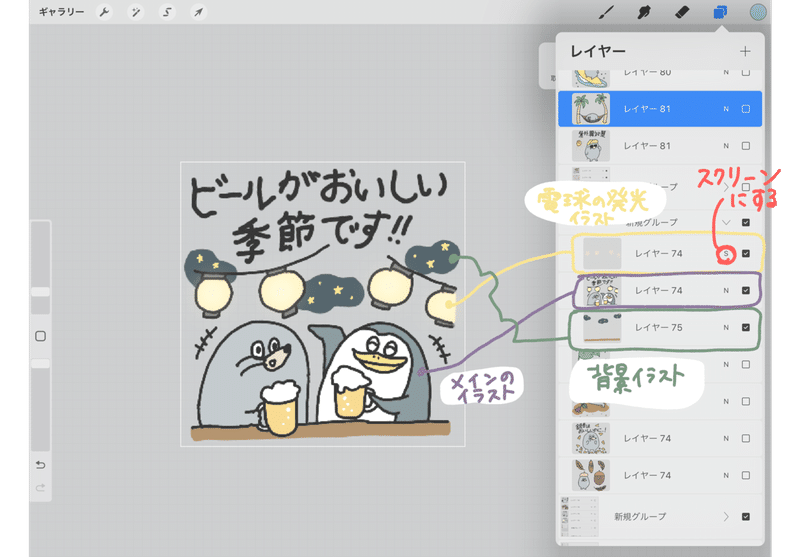Tick checkbox of group row below sunglasses レイヤー 81
This screenshot has height=557, width=800.
tap(746, 187)
